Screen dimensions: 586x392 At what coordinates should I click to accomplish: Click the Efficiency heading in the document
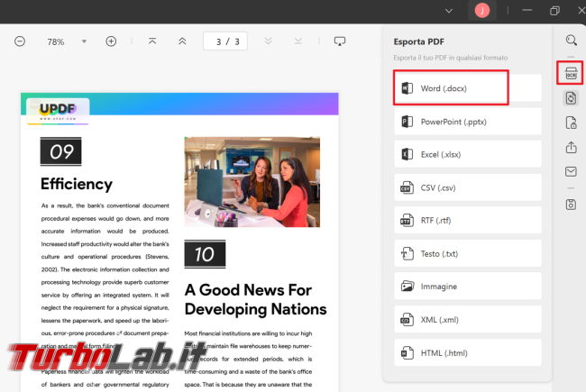pos(77,184)
